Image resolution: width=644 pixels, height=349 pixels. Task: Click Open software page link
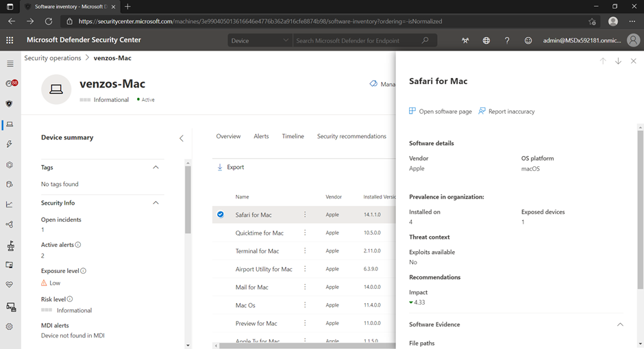coord(441,111)
